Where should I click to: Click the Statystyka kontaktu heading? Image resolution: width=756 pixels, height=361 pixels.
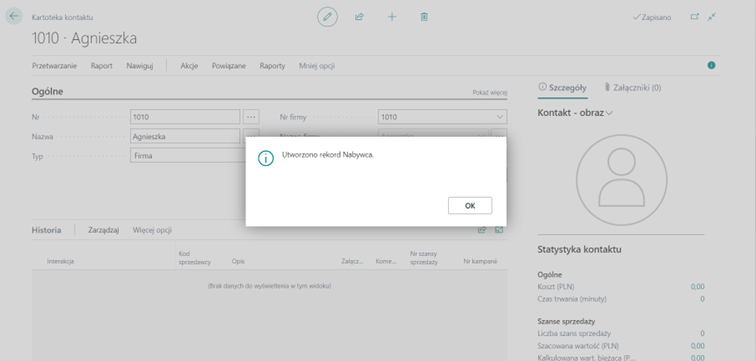579,250
